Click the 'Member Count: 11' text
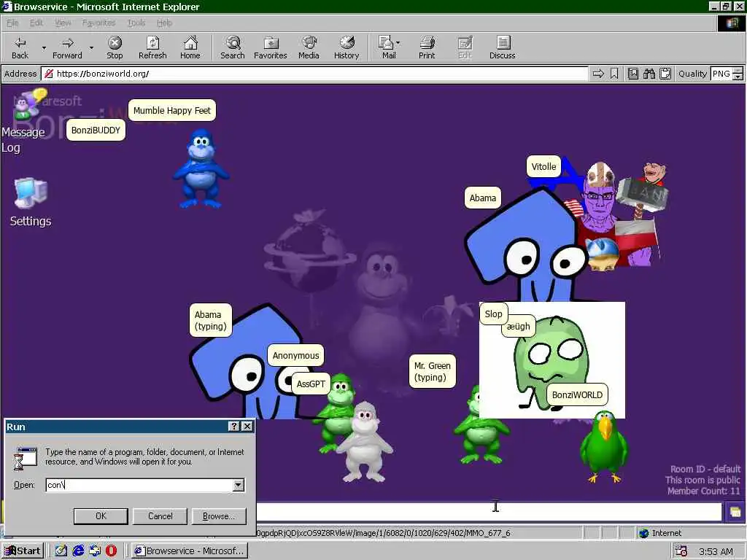This screenshot has width=747, height=560. point(704,491)
